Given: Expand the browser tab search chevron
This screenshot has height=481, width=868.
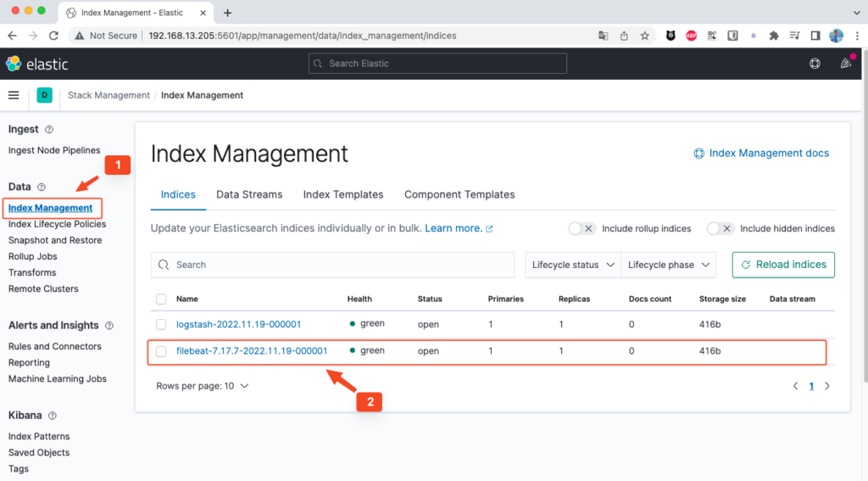Looking at the screenshot, I should [857, 12].
